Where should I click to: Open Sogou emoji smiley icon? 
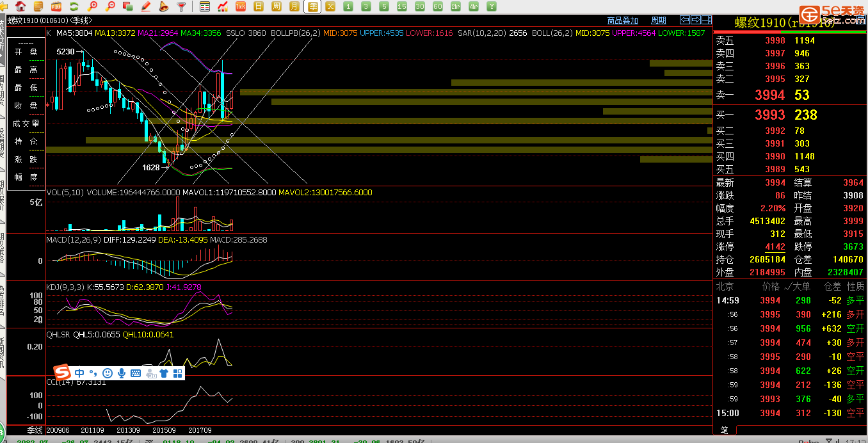pos(108,373)
